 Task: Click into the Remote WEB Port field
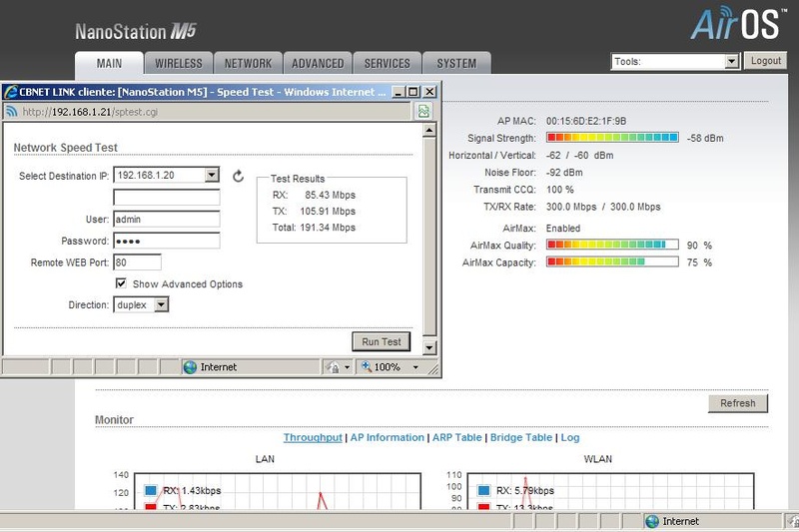pos(138,263)
